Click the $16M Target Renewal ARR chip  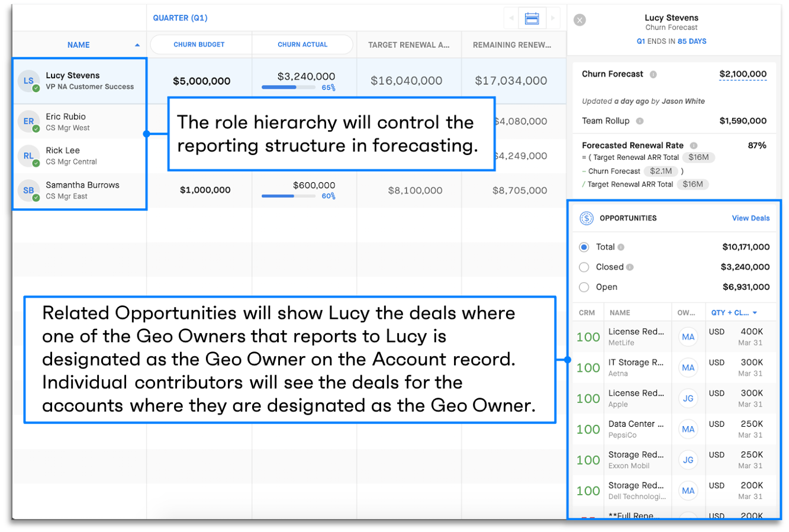[x=698, y=157]
